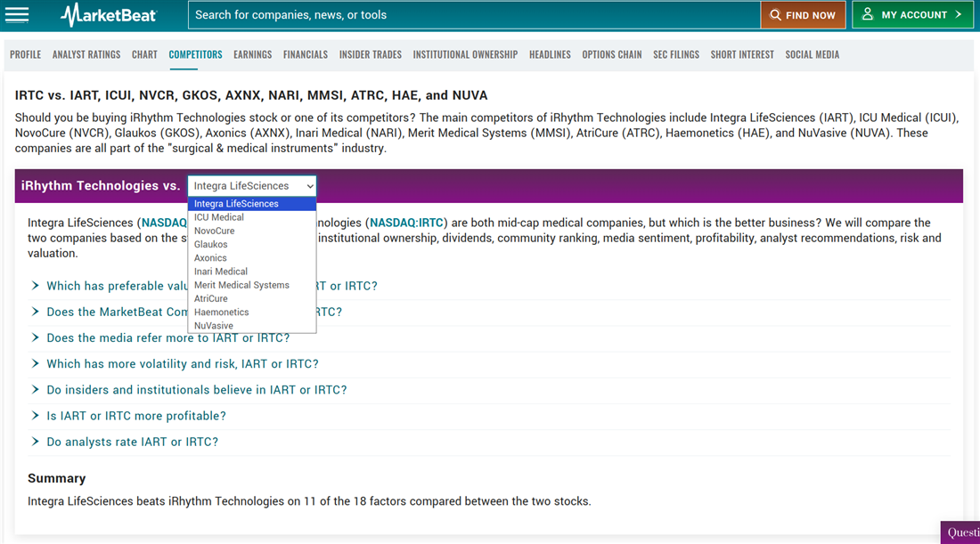Select NuVasive option in dropdown
Image resolution: width=980 pixels, height=544 pixels.
214,326
